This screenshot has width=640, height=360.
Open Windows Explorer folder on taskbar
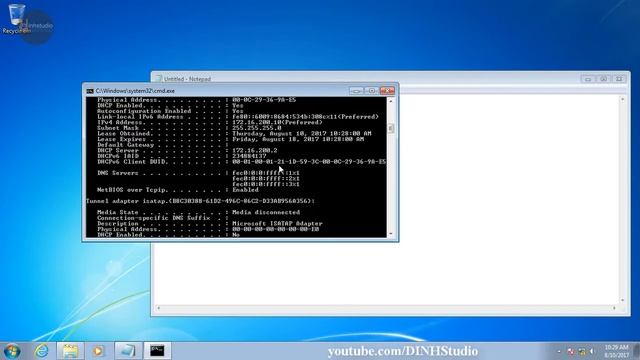tap(70, 351)
